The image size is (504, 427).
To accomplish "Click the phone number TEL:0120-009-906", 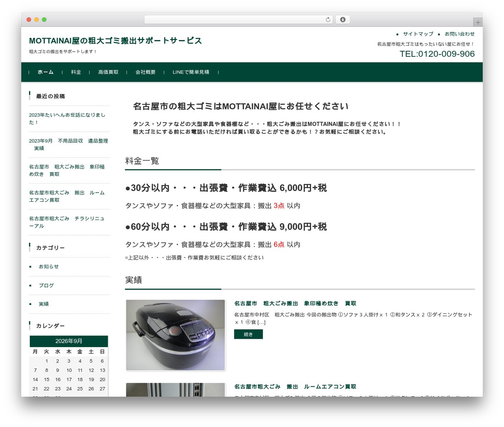I will click(437, 54).
